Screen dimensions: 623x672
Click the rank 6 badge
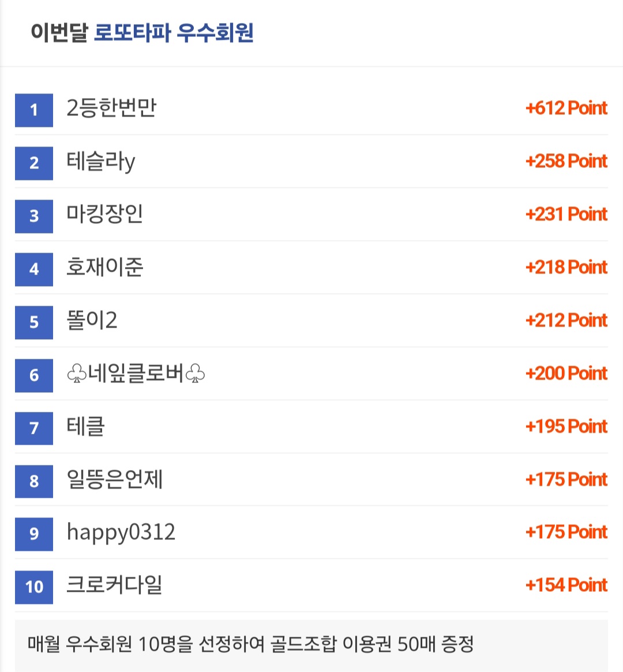click(34, 376)
